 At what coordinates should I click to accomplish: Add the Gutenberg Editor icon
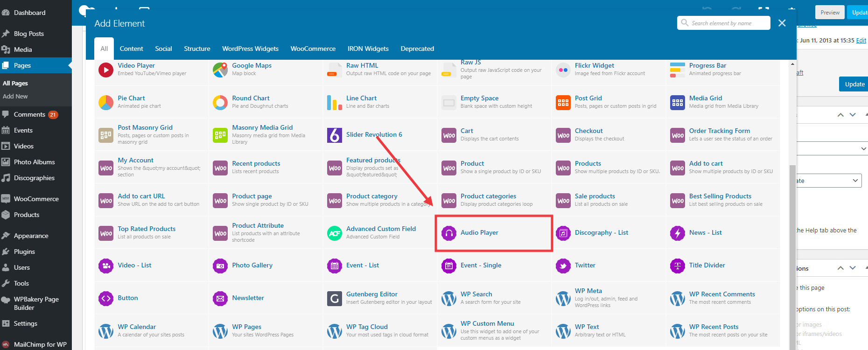[x=335, y=299]
